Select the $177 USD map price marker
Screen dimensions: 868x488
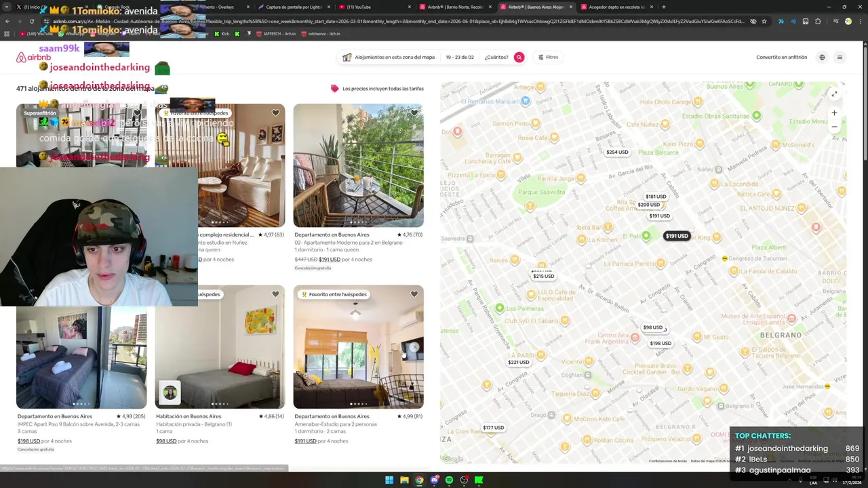point(494,428)
